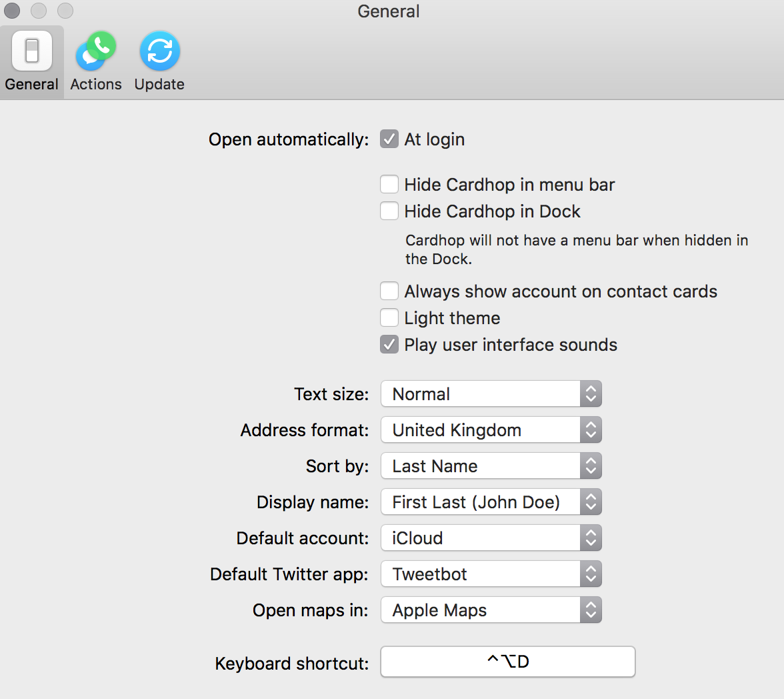Image resolution: width=784 pixels, height=699 pixels.
Task: Click the Default Twitter app label
Action: pos(289,574)
